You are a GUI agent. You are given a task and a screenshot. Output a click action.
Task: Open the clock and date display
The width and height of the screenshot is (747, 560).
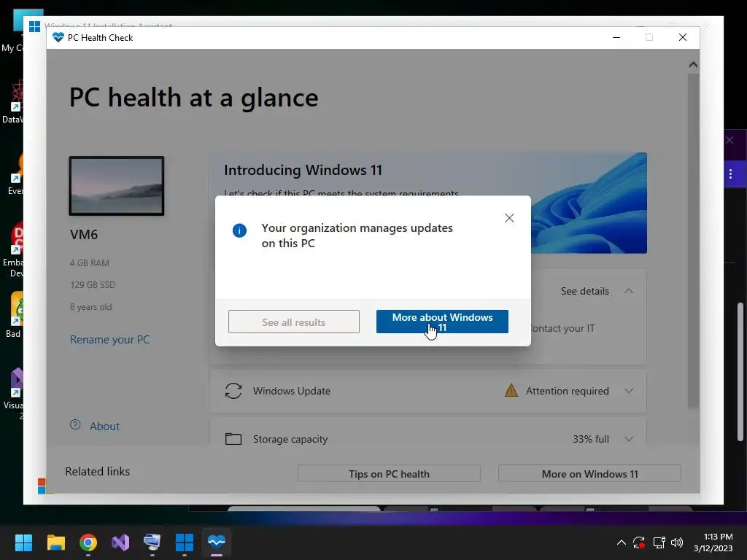click(713, 542)
